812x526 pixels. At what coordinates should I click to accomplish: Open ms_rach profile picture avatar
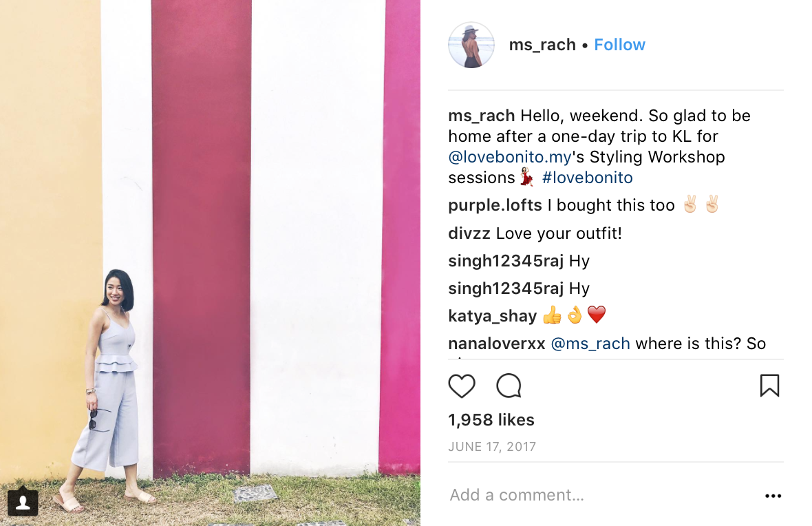[x=471, y=45]
